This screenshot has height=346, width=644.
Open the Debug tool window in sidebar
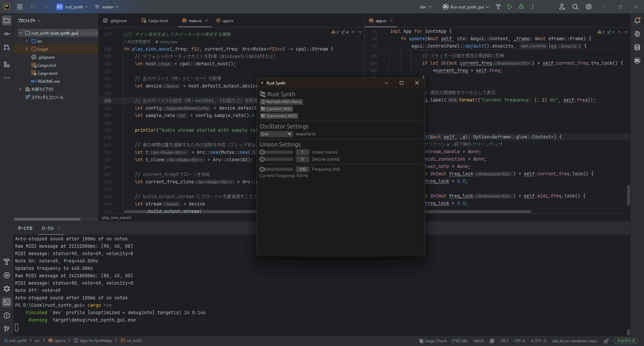7,289
